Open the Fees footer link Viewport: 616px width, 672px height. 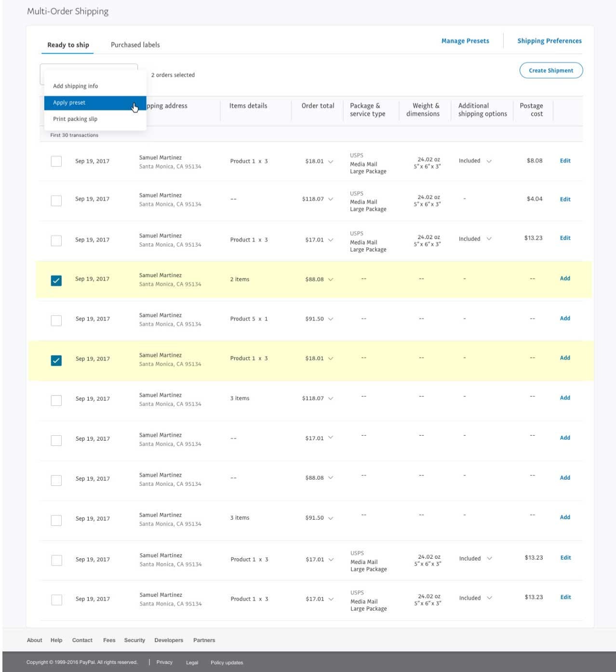click(109, 640)
